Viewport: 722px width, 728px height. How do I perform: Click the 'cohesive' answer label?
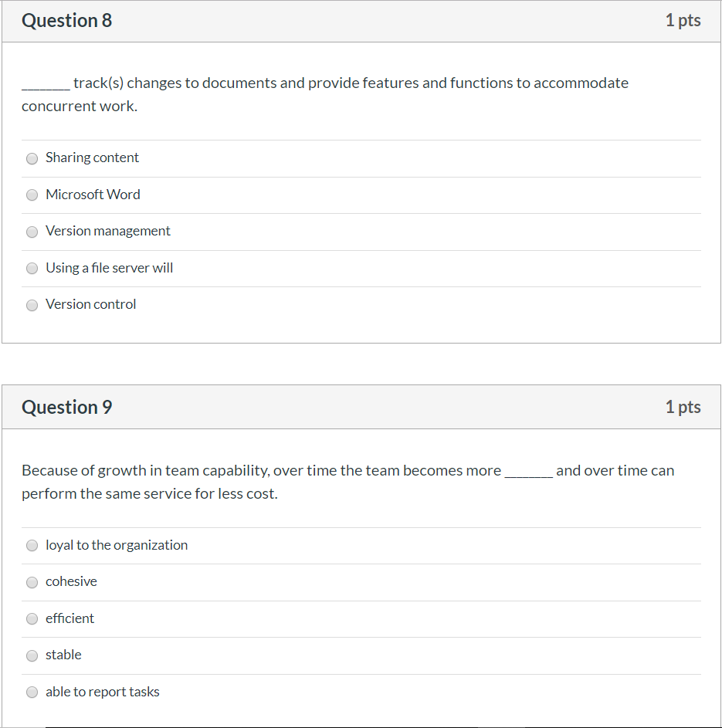point(70,581)
